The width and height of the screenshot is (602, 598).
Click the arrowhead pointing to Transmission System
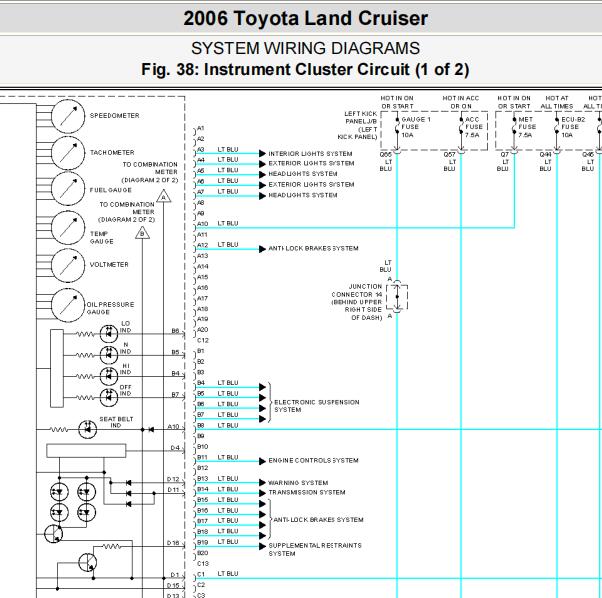(262, 493)
